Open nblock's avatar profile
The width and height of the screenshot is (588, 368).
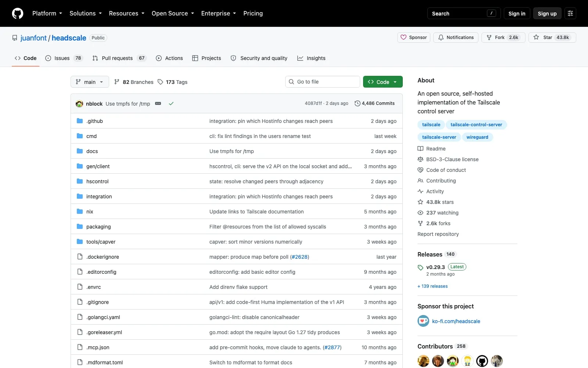79,104
